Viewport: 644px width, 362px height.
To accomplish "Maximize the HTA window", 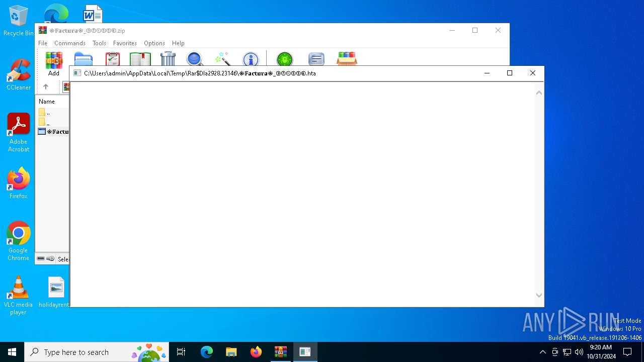I will (x=510, y=73).
